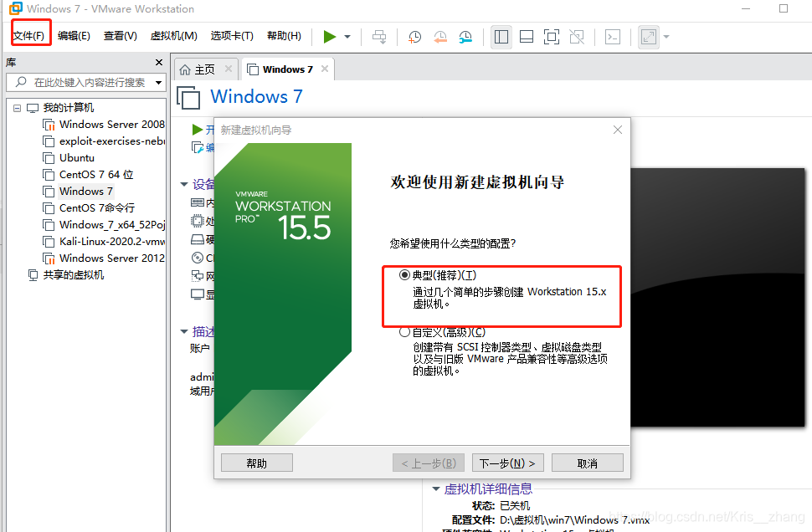
Task: Click the stretch guest display icon
Action: point(649,37)
